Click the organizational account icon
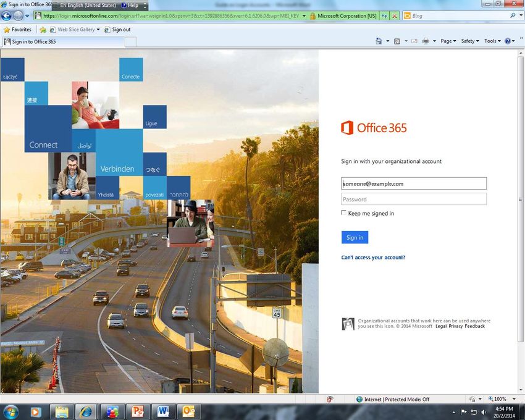Screen dimensions: 525x420 pyautogui.click(x=348, y=324)
